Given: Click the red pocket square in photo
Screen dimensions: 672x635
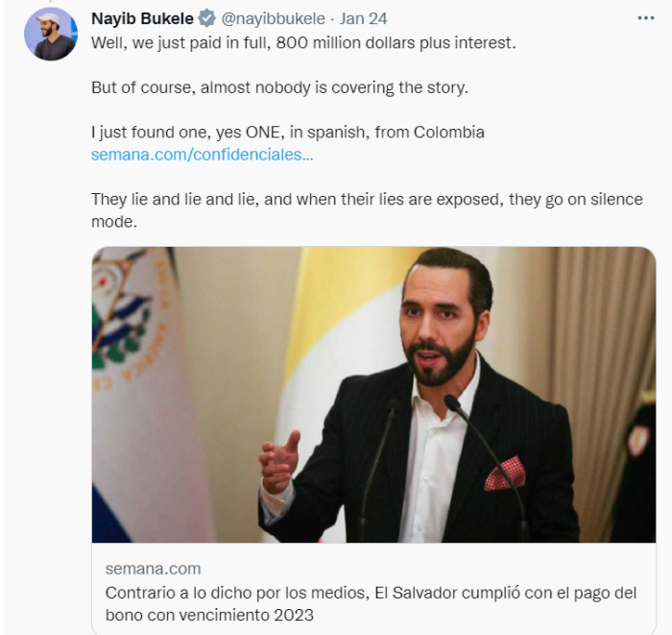Looking at the screenshot, I should click(x=504, y=474).
